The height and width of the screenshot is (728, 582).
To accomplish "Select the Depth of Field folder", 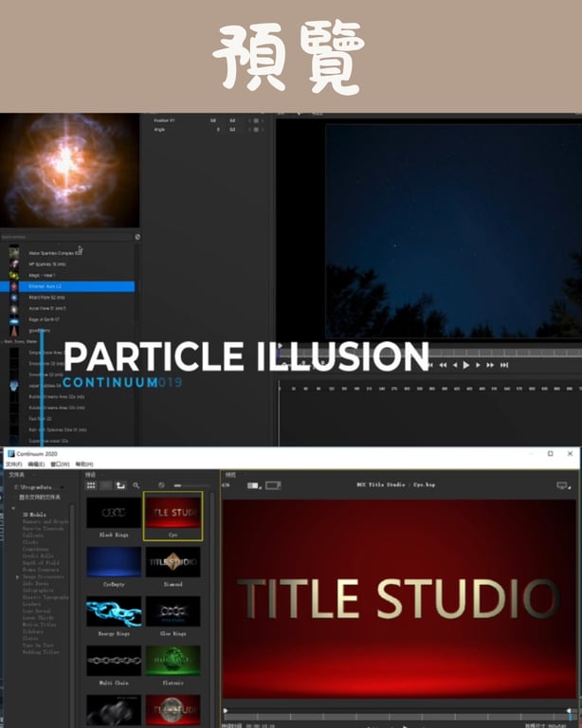I will (x=41, y=563).
